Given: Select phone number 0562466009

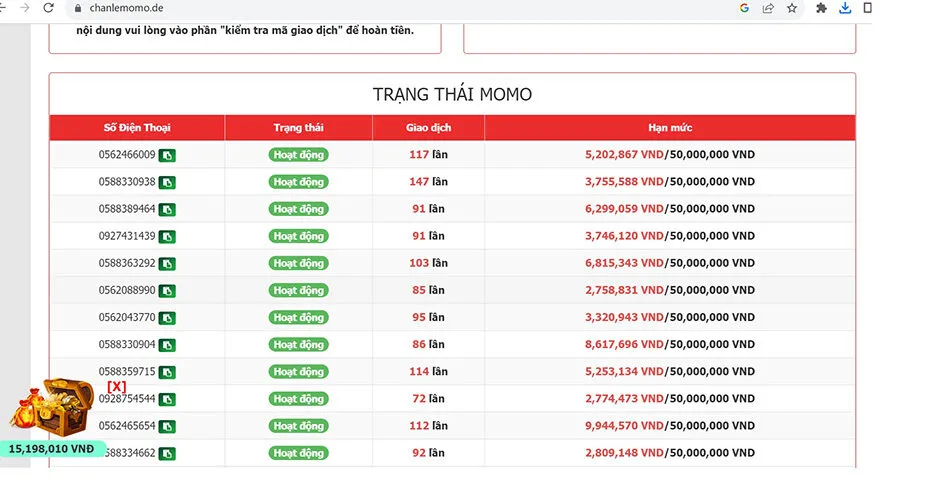Looking at the screenshot, I should click(x=127, y=155).
